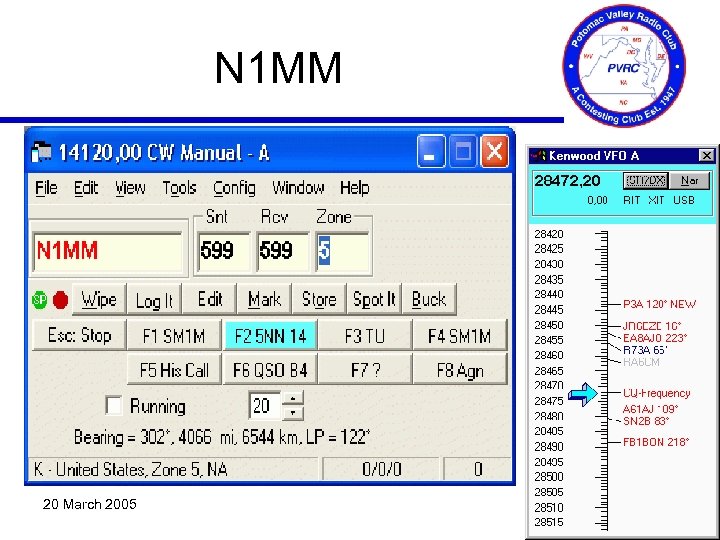Close the Kenwood VFO A bandmap window
Viewport: 720px width, 540px height.
pyautogui.click(x=707, y=156)
